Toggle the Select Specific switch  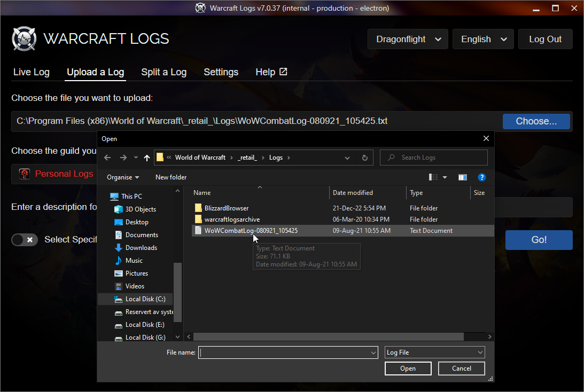(x=25, y=240)
